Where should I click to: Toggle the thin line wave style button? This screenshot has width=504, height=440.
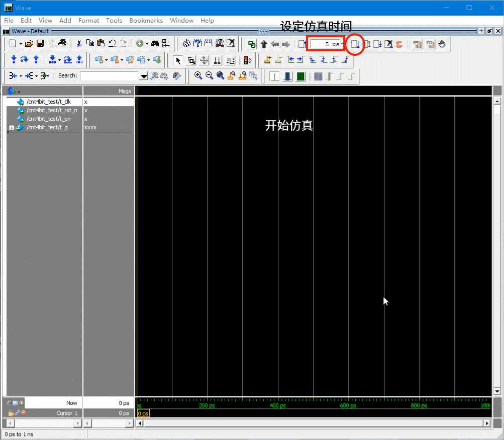click(x=274, y=76)
